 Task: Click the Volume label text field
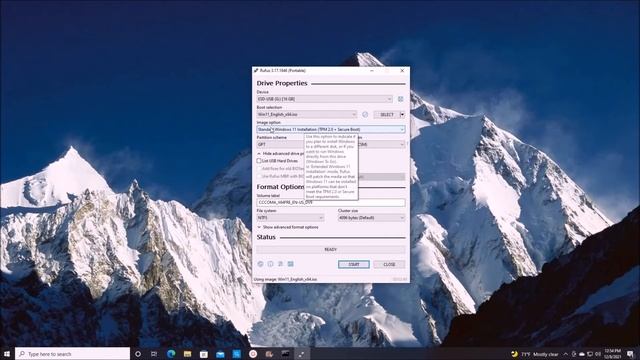coord(331,202)
